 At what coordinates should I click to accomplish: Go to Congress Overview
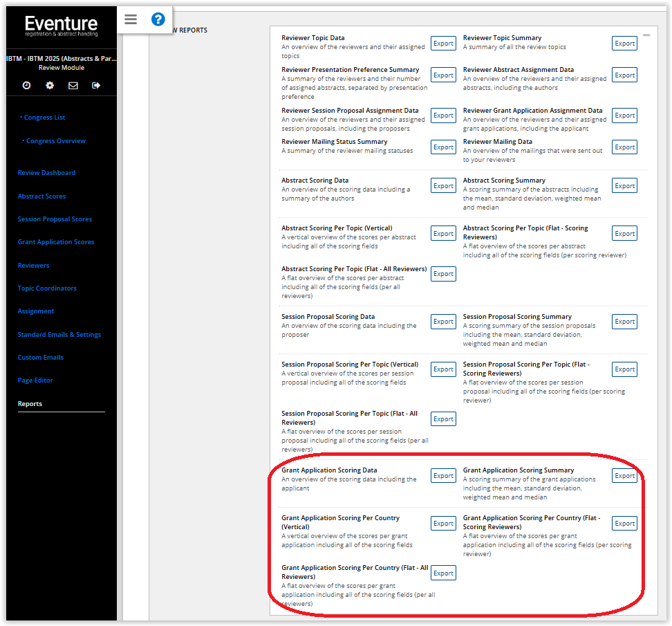pyautogui.click(x=56, y=141)
